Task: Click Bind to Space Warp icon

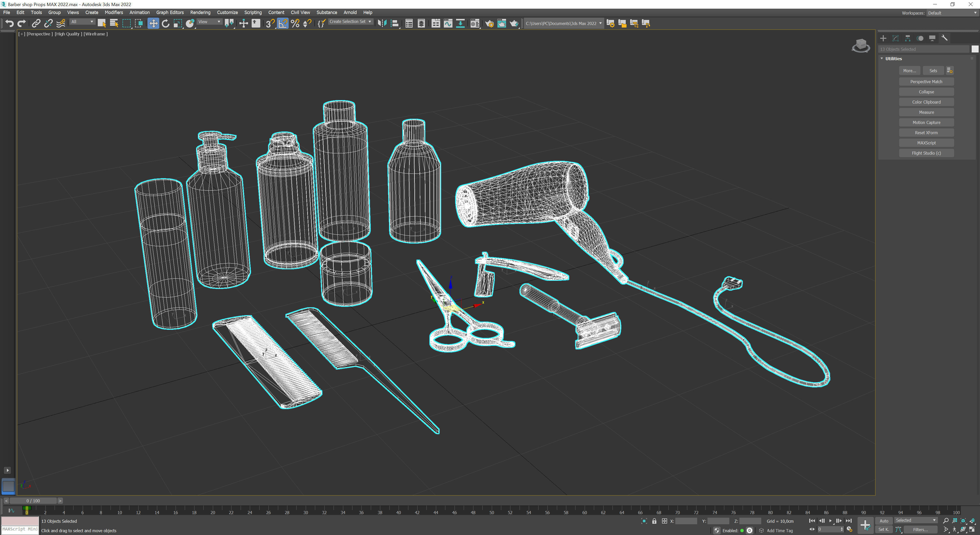Action: [60, 23]
